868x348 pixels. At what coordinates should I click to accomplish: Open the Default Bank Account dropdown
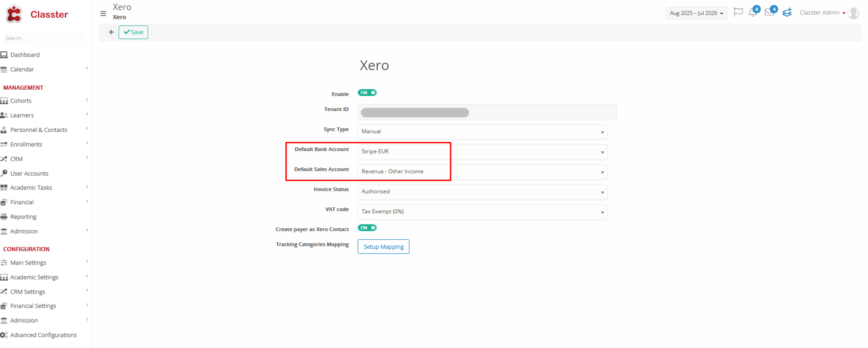(482, 152)
